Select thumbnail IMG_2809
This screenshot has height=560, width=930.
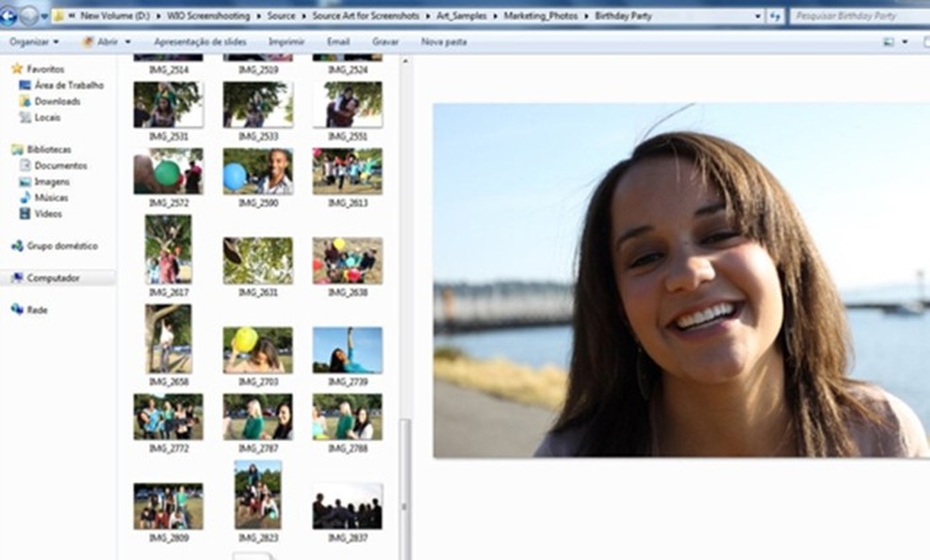coord(168,506)
